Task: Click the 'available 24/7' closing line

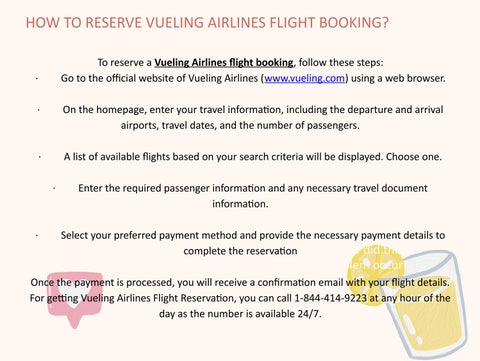Action: point(240,314)
